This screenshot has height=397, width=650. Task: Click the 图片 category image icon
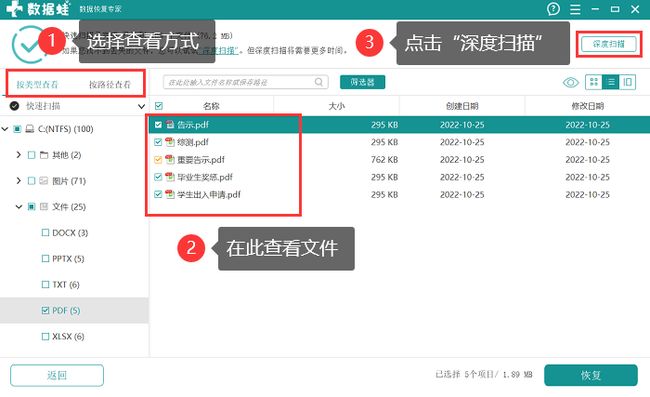pos(44,181)
